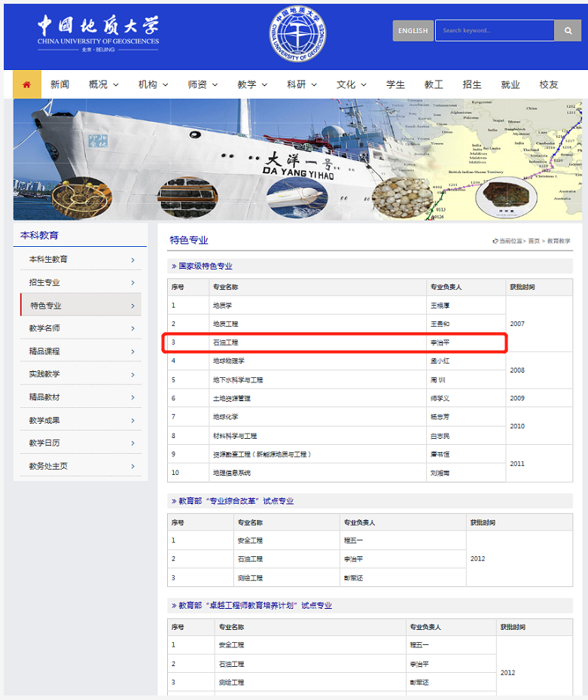Click the China University of Geosciences text logo
The width and height of the screenshot is (588, 700).
click(99, 32)
